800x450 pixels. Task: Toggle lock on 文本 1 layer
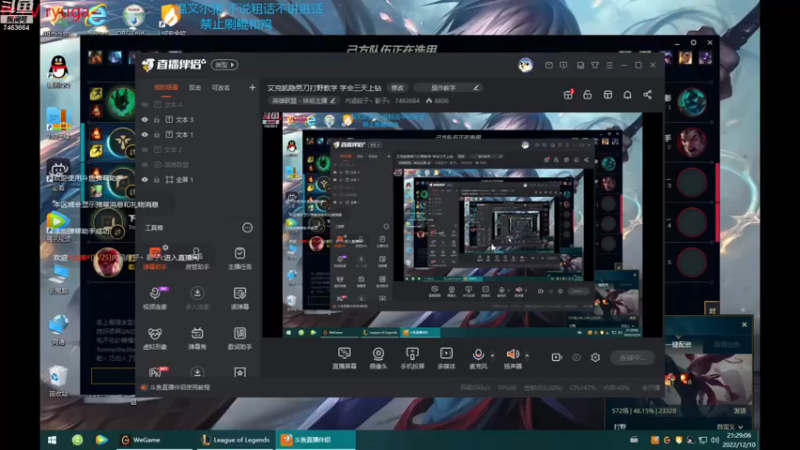coord(157,135)
